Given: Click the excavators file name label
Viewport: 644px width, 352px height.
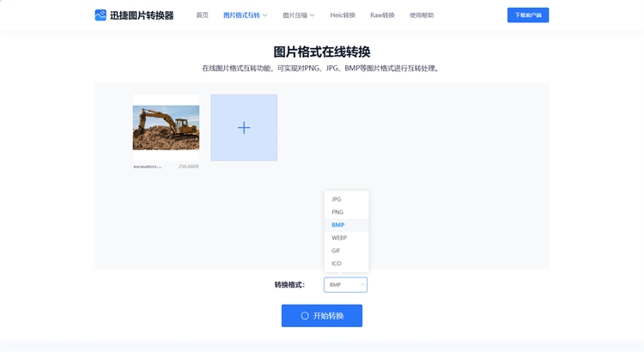Looking at the screenshot, I should tap(148, 167).
